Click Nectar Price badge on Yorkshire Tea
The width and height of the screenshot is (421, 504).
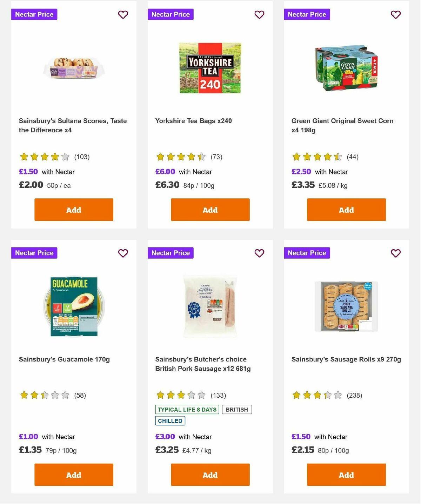click(171, 14)
